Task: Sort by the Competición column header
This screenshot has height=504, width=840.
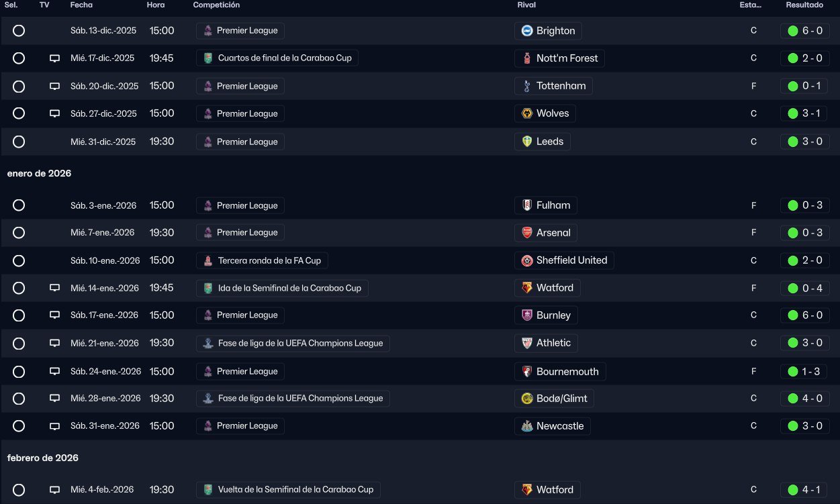Action: (x=216, y=5)
